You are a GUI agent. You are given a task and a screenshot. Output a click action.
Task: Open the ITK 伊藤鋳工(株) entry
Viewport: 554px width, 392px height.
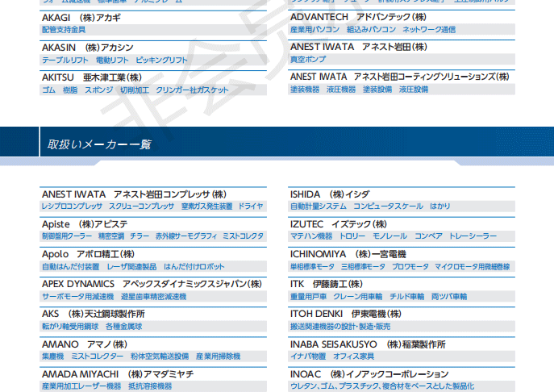coord(327,284)
